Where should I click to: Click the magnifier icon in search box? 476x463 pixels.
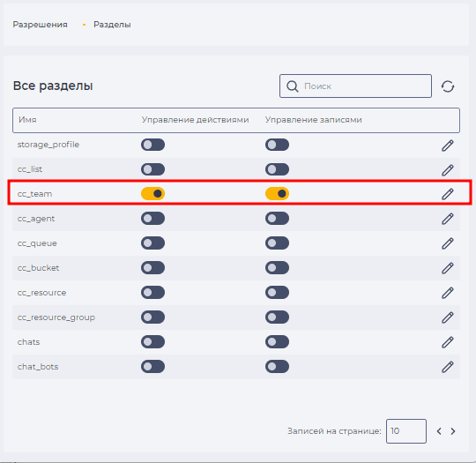click(293, 86)
